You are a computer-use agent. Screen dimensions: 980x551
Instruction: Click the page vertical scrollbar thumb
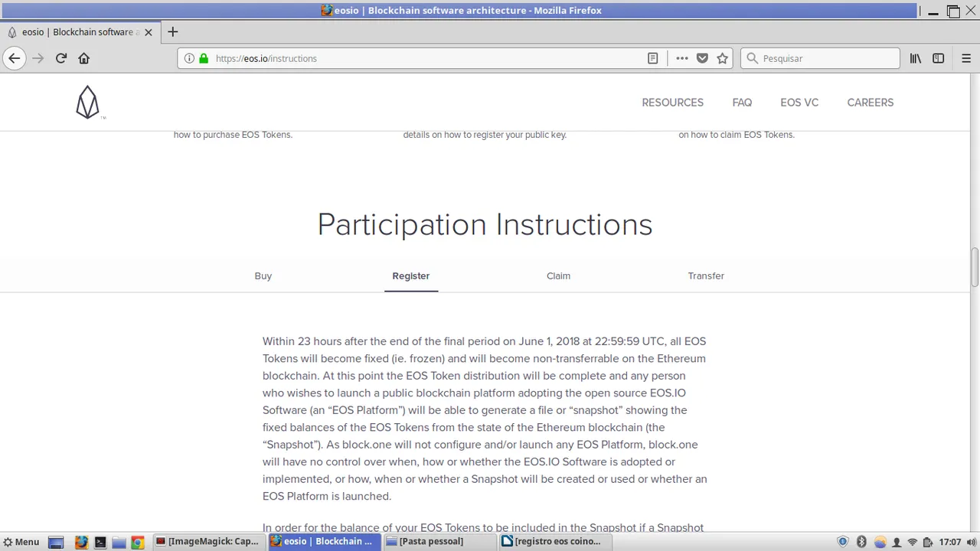[x=975, y=266]
